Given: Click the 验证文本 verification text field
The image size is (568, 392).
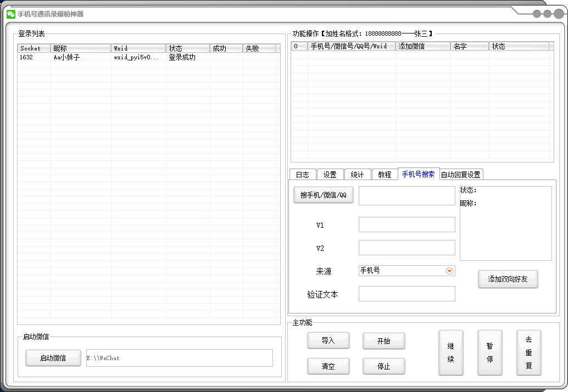Looking at the screenshot, I should click(x=406, y=293).
